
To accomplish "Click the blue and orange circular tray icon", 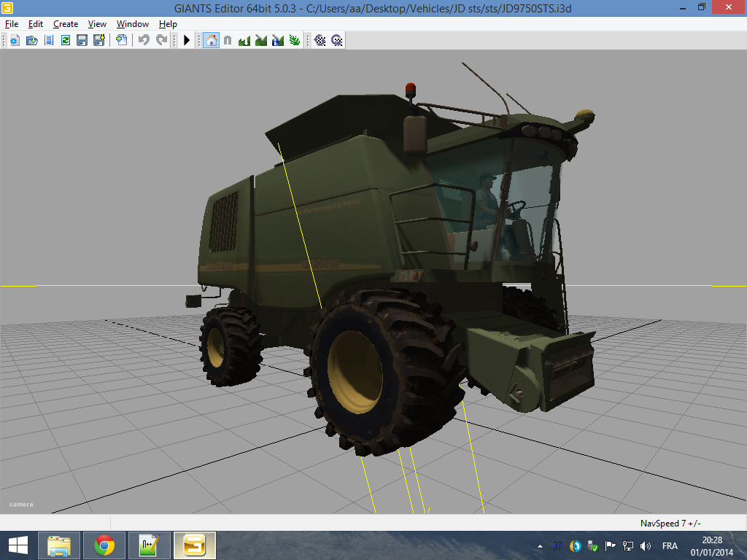I will click(575, 546).
